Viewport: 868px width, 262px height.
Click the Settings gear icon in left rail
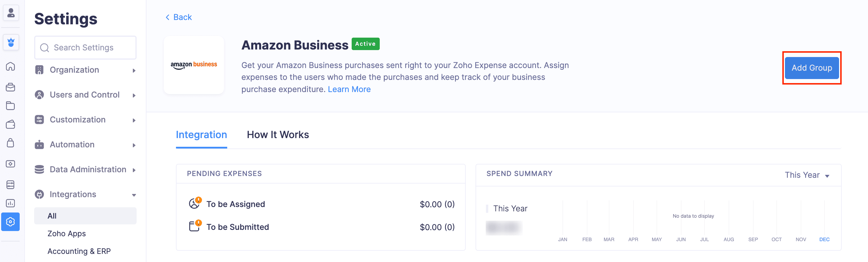(10, 221)
